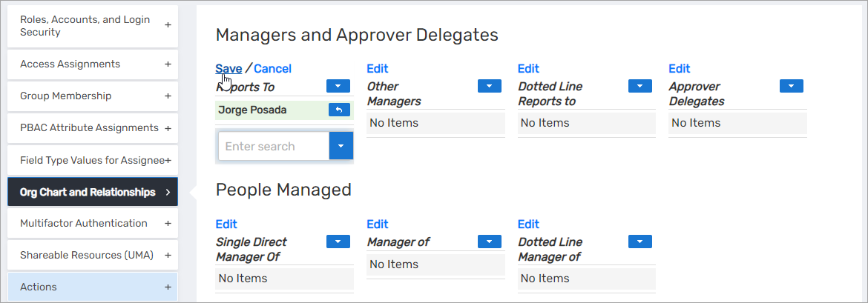Expand Roles, Accounts, and Login Security section
Viewport: 868px width, 303px height.
(168, 26)
